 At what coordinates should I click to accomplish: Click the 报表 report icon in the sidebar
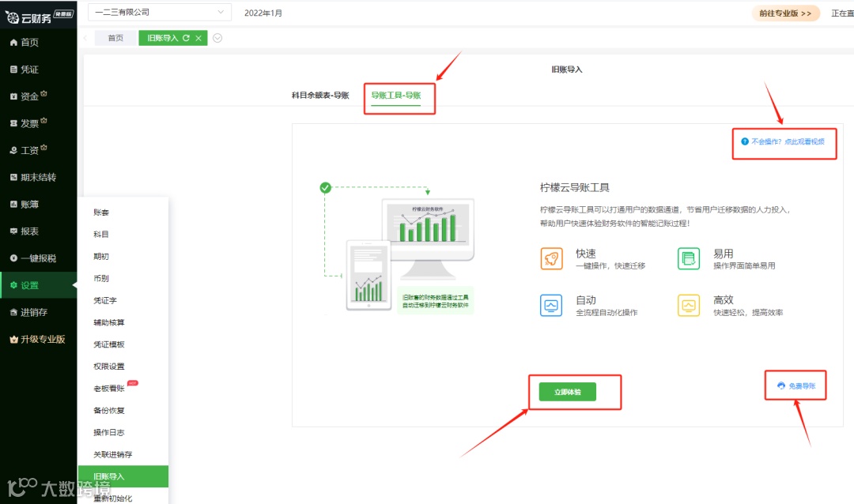(x=13, y=231)
